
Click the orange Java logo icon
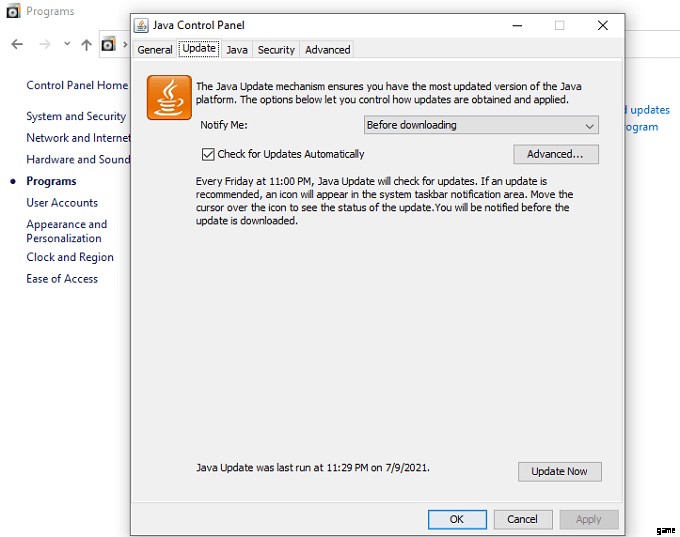(x=169, y=97)
